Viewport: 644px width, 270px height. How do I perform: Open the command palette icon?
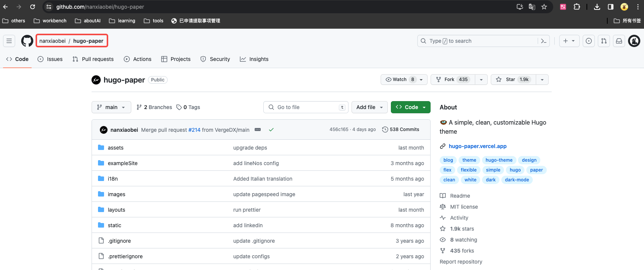coord(544,41)
